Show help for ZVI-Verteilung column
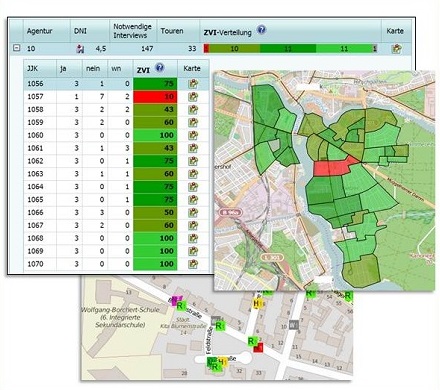Image resolution: width=440 pixels, height=390 pixels. 262,30
